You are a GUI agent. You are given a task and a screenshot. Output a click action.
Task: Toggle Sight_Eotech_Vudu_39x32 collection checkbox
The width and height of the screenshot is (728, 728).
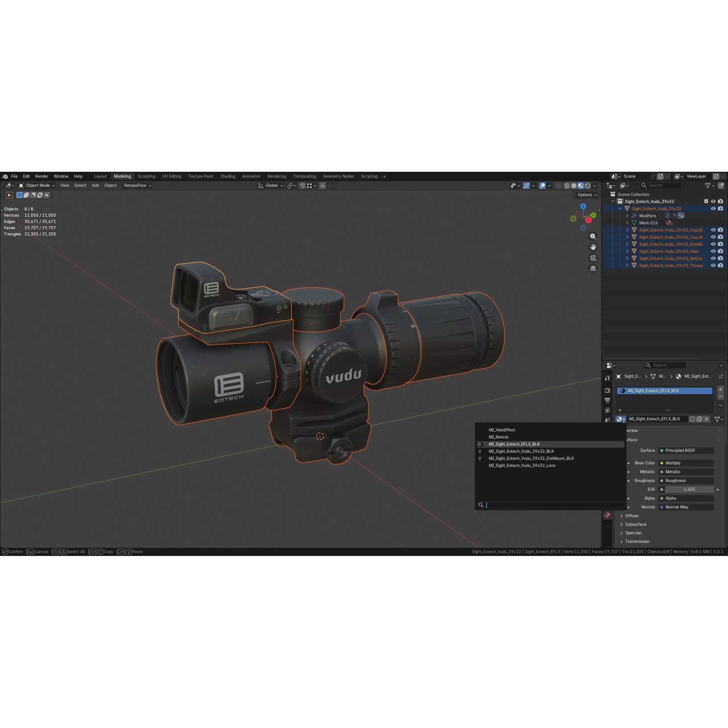click(706, 201)
